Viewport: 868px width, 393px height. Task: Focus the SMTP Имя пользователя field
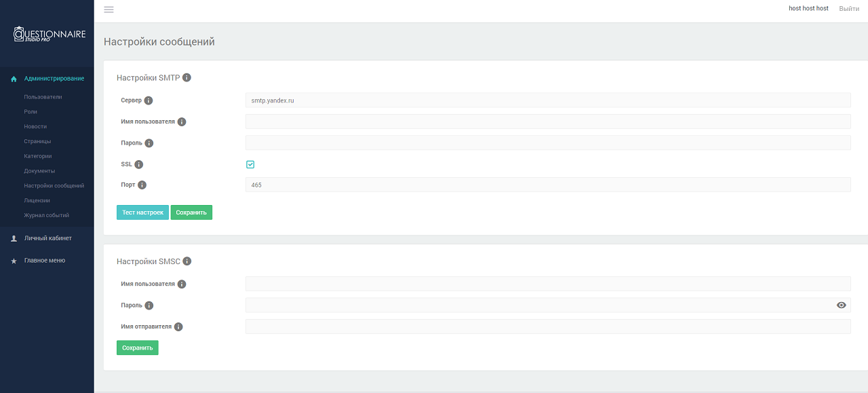(548, 121)
